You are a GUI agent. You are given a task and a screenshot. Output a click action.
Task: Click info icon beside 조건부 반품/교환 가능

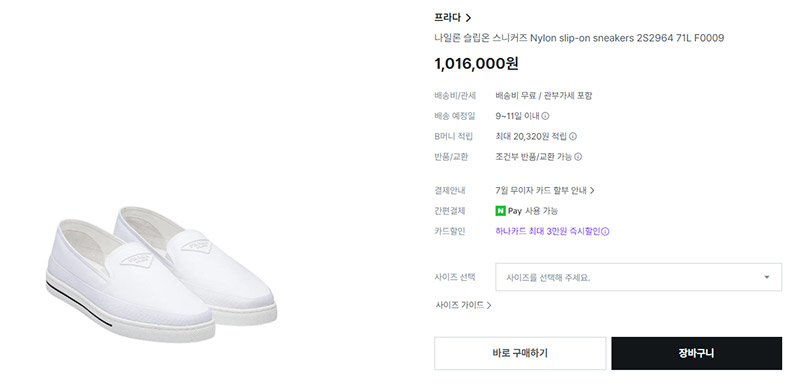coord(578,157)
